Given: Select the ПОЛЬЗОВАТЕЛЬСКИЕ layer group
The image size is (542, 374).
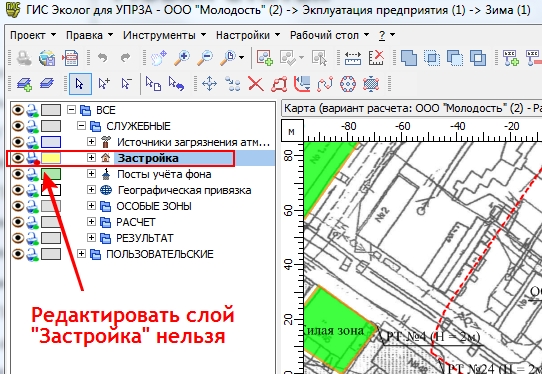Looking at the screenshot, I should point(160,254).
